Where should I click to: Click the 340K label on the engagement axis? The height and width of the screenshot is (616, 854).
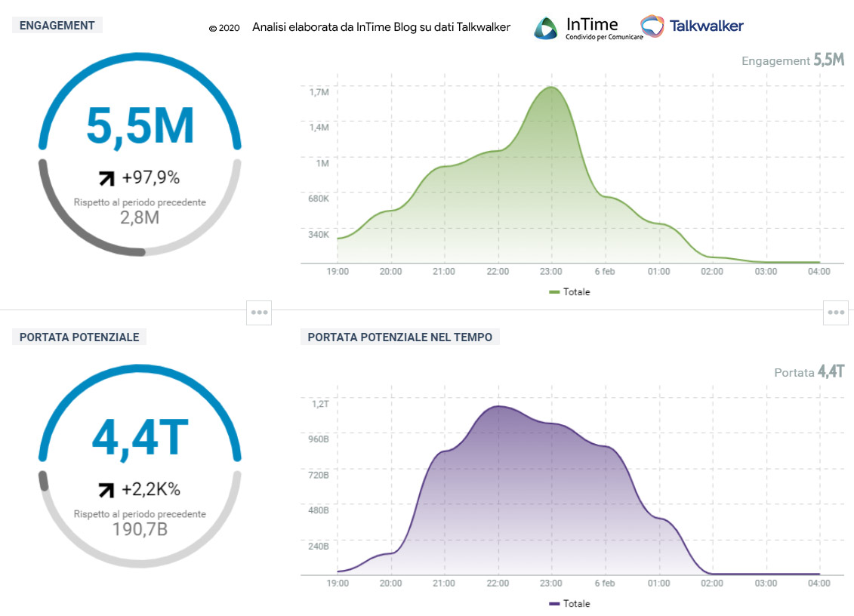319,235
